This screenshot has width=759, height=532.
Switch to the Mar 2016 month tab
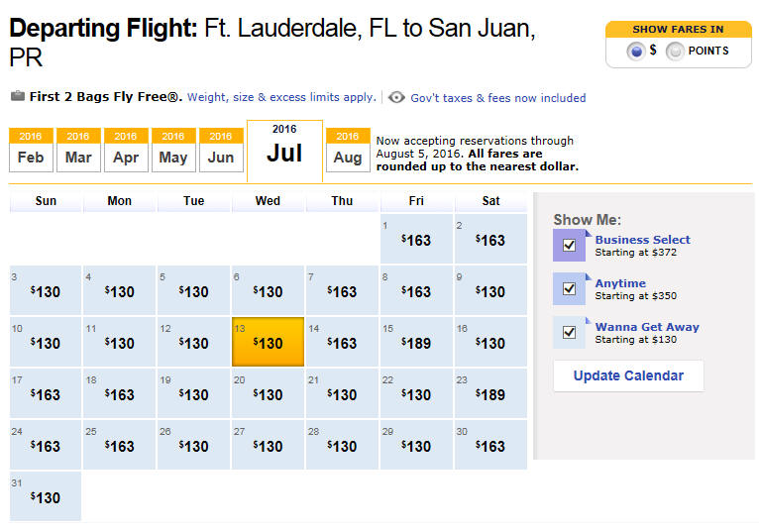[78, 150]
